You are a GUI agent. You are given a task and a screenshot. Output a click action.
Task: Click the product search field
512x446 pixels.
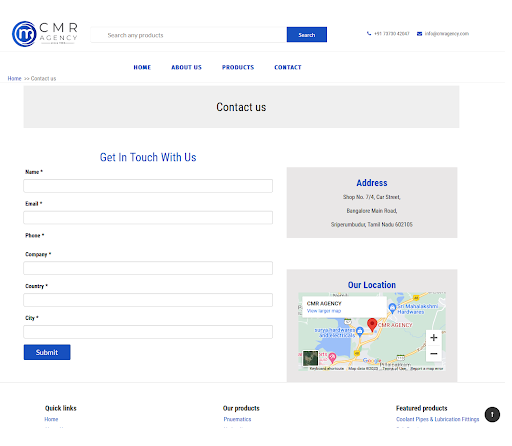pyautogui.click(x=189, y=35)
